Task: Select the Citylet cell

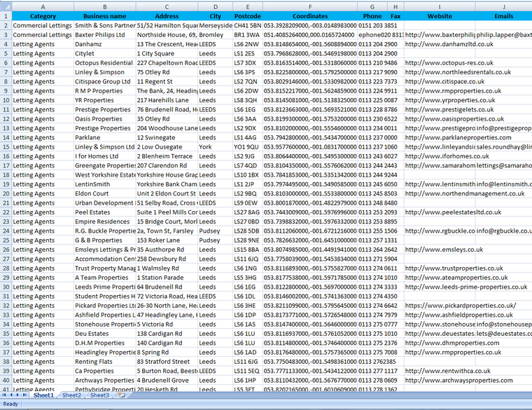Action: (105, 53)
